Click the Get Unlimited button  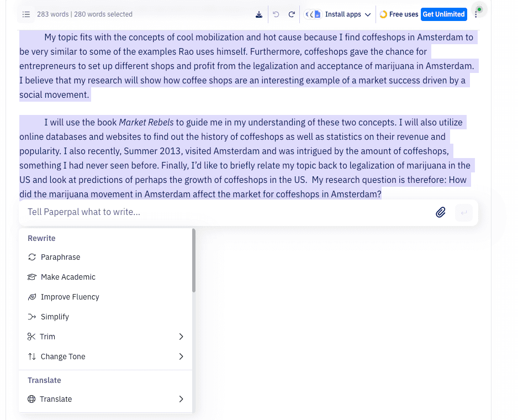[x=443, y=14]
